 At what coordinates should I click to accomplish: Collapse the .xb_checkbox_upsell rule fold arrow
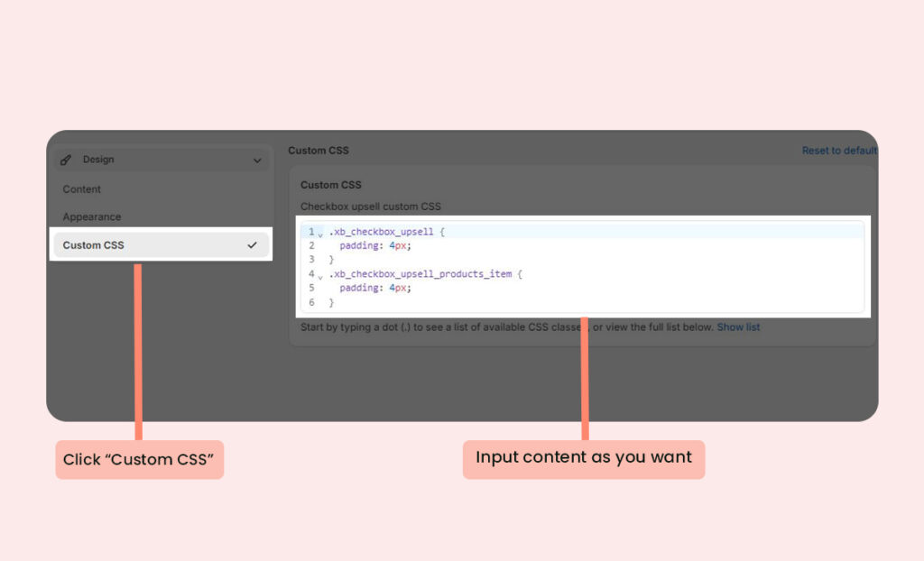click(x=320, y=234)
